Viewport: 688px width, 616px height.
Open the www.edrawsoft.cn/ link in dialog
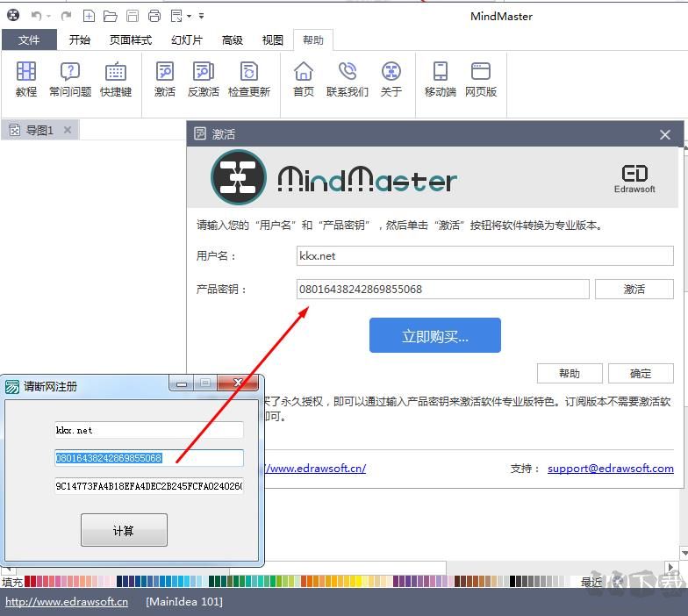(315, 469)
